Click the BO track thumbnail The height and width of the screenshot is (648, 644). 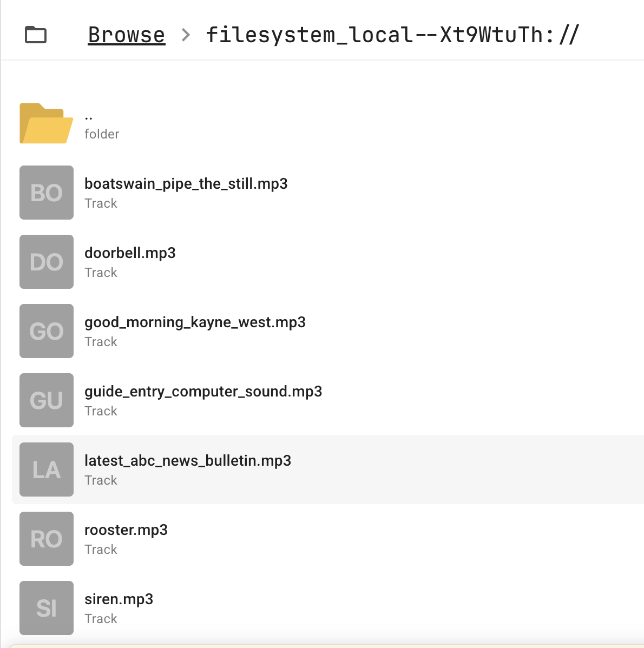point(47,193)
